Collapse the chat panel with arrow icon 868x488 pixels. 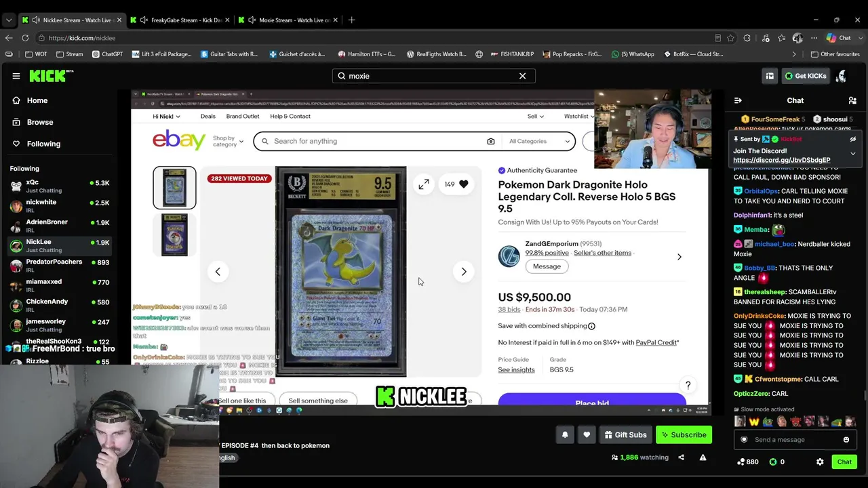pos(738,100)
